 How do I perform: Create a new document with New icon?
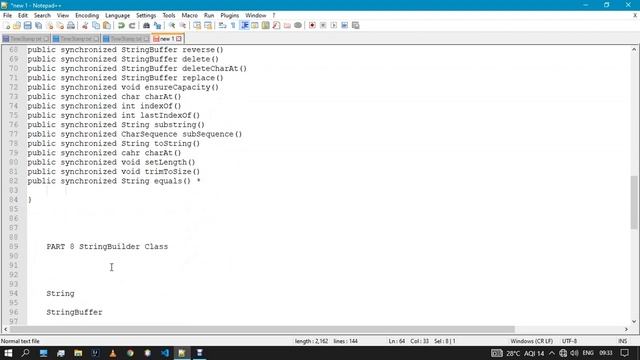[6, 25]
